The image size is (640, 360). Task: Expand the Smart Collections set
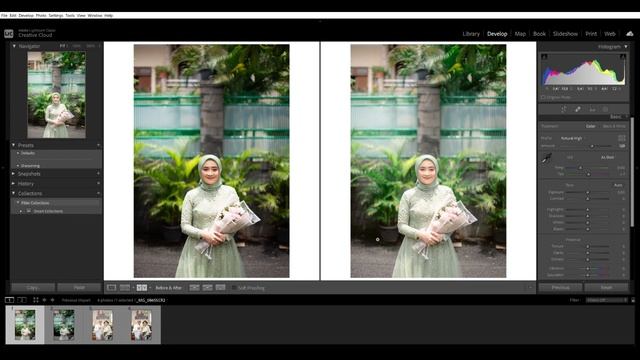coord(21,211)
